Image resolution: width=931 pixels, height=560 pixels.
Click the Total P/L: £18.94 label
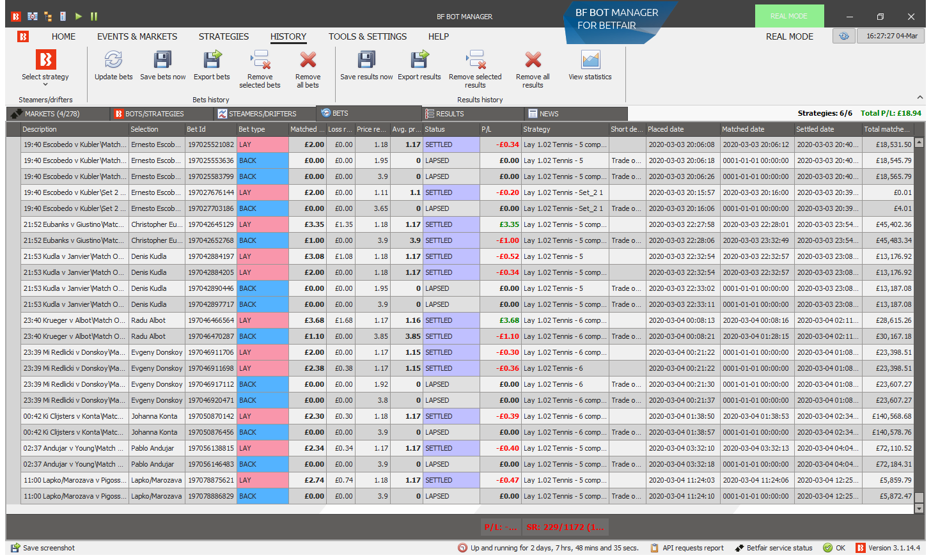(891, 113)
